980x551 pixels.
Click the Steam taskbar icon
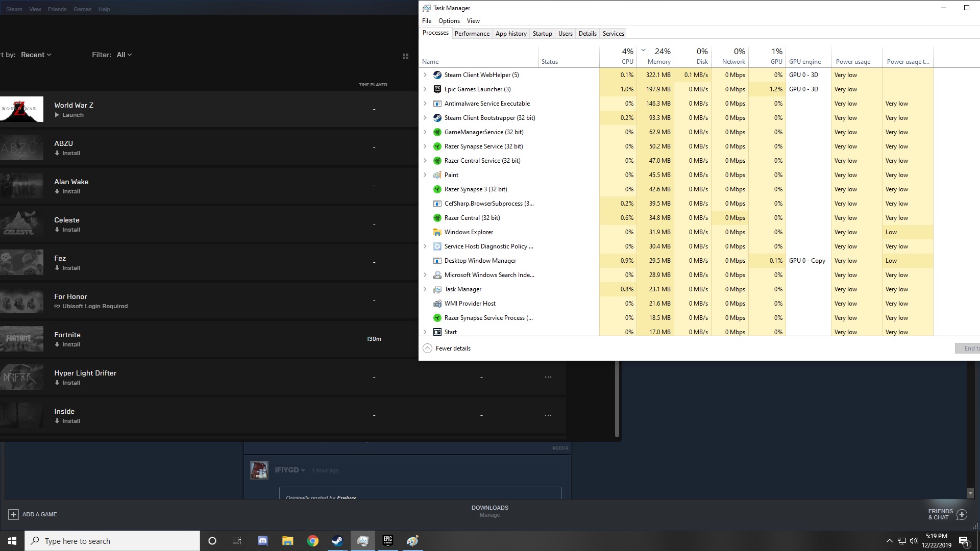point(337,541)
